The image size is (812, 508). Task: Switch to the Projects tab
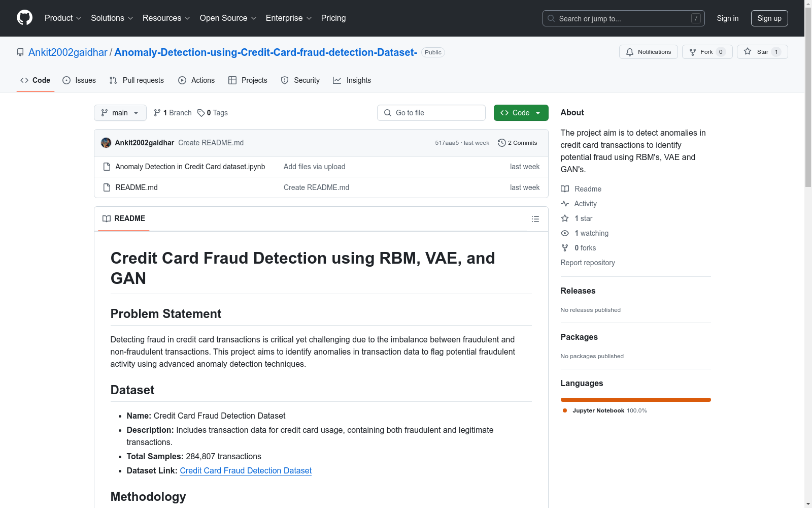(x=248, y=80)
